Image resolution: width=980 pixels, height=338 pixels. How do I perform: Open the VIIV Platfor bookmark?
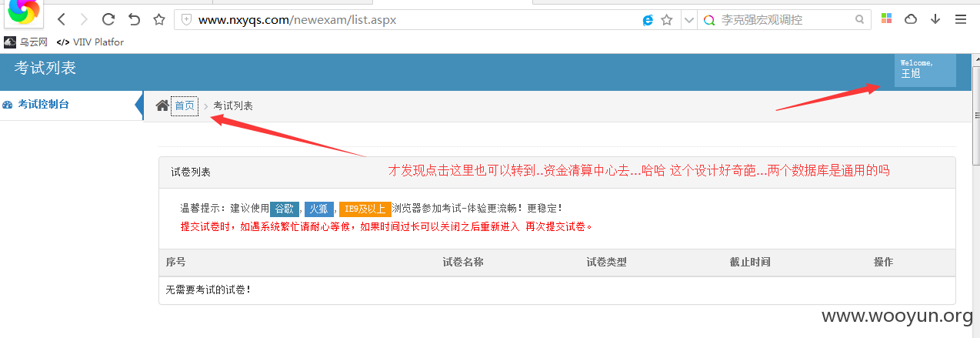click(x=90, y=42)
